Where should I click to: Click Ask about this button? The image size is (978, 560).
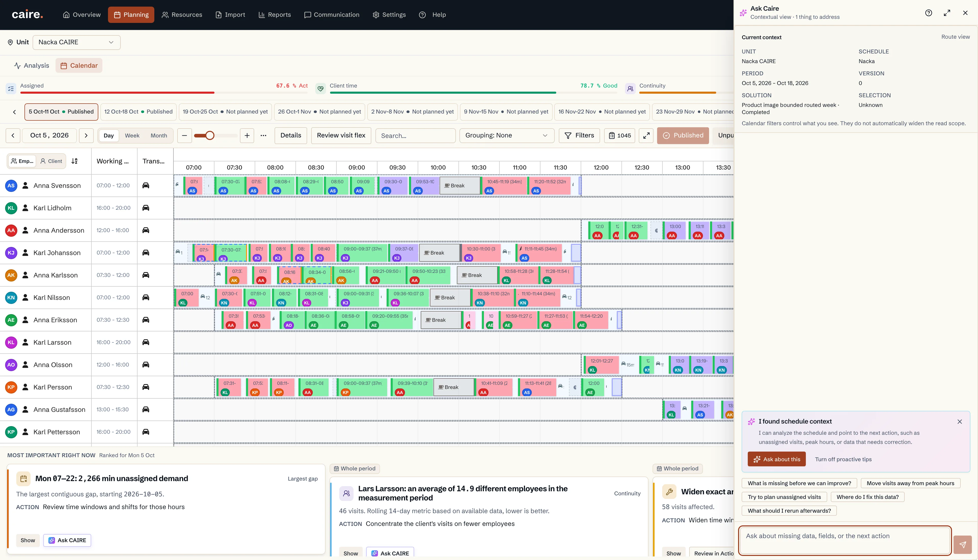pyautogui.click(x=776, y=459)
